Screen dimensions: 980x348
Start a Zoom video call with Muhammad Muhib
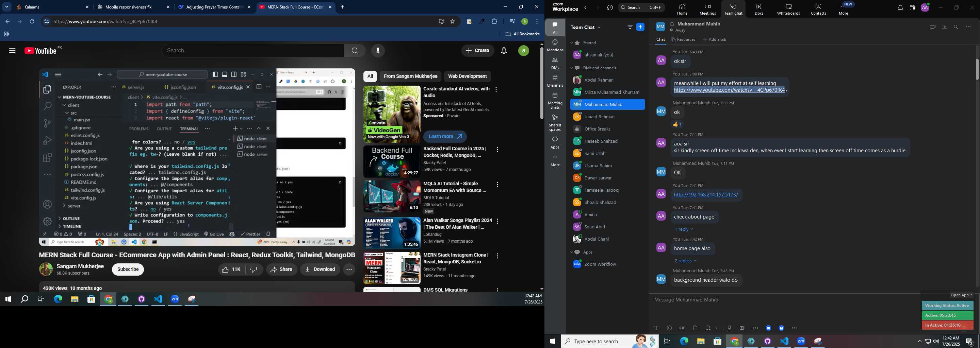(932, 27)
